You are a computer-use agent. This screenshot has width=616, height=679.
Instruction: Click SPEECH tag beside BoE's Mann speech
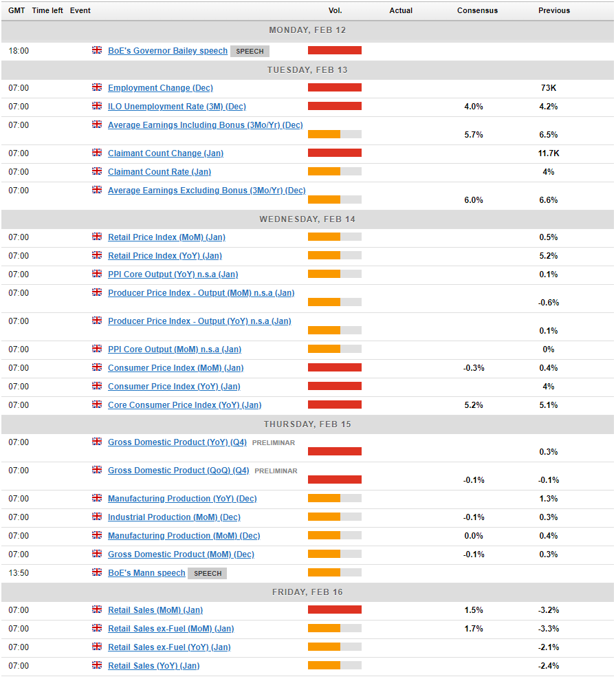pyautogui.click(x=208, y=573)
